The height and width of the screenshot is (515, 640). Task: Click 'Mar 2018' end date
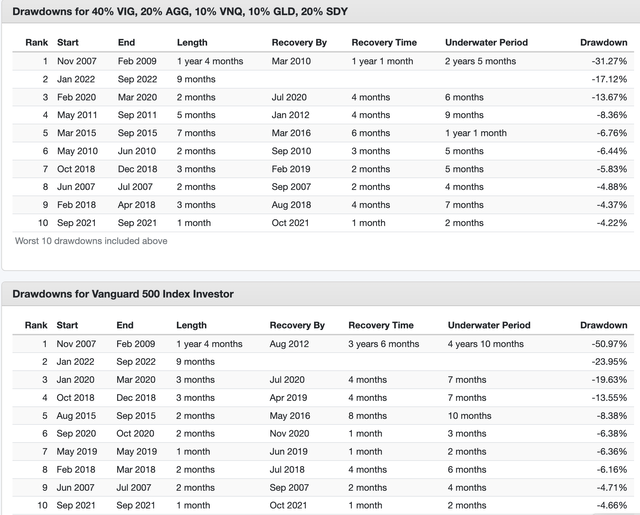[136, 470]
